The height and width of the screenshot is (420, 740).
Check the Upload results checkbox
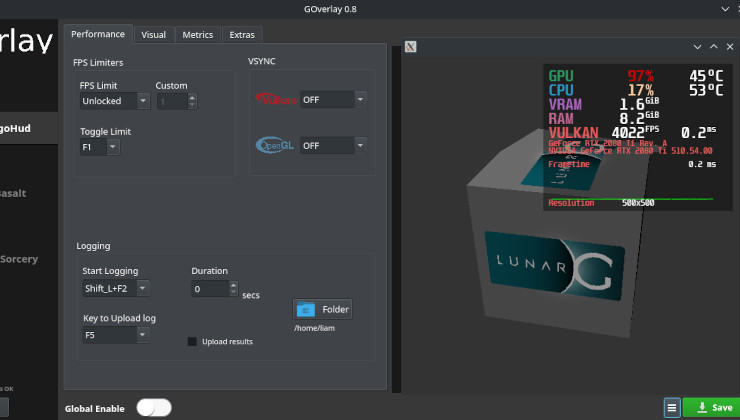pos(193,341)
